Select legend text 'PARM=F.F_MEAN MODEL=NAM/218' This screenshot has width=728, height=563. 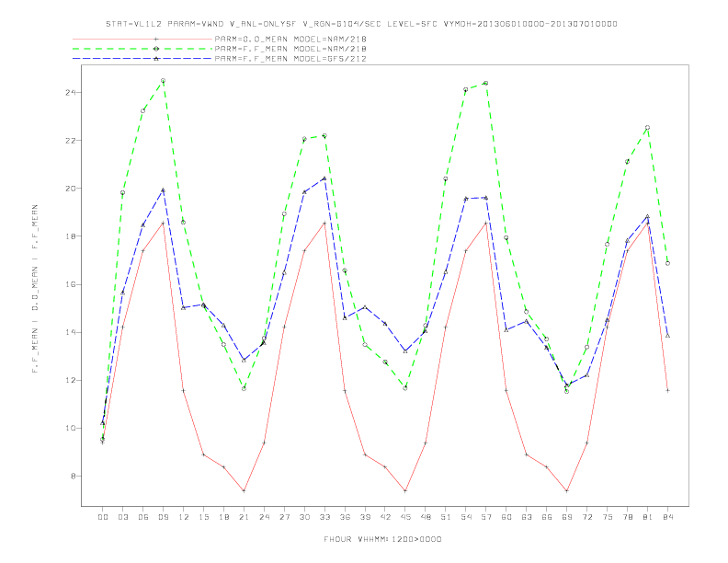click(x=290, y=49)
